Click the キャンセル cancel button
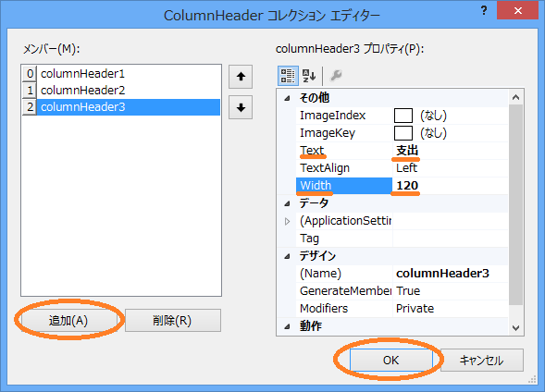The height and width of the screenshot is (392, 545). click(x=482, y=360)
